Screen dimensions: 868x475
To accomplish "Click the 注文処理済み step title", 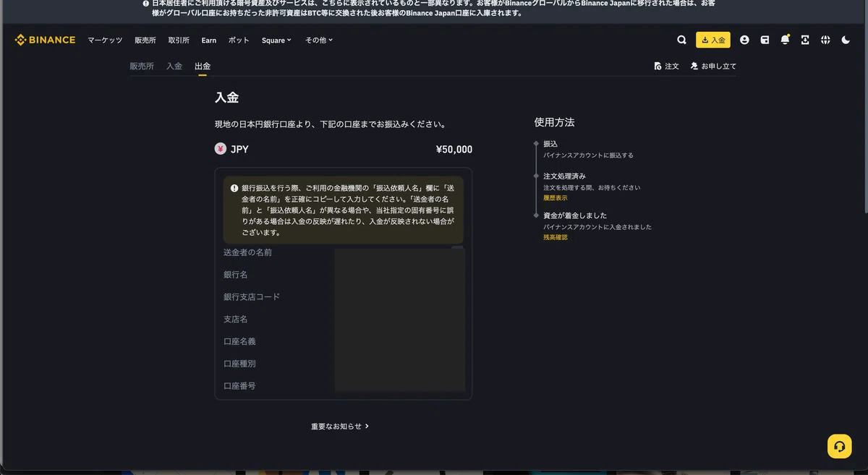I will (x=565, y=176).
